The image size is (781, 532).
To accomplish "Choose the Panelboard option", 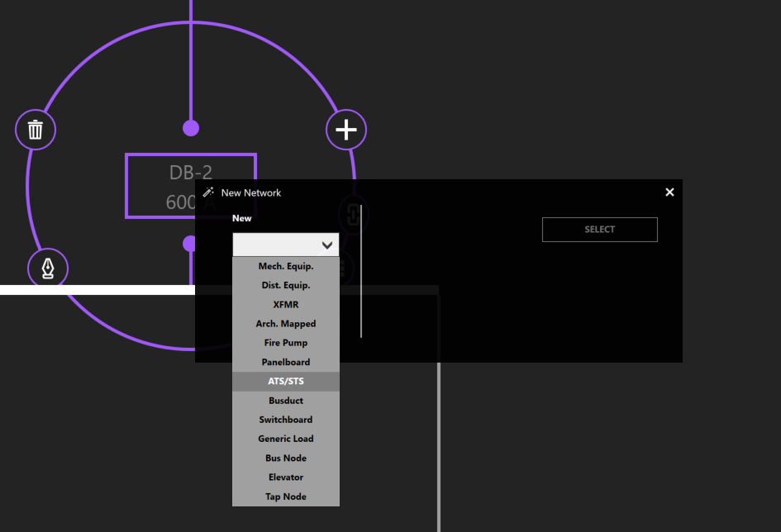I will click(x=286, y=362).
